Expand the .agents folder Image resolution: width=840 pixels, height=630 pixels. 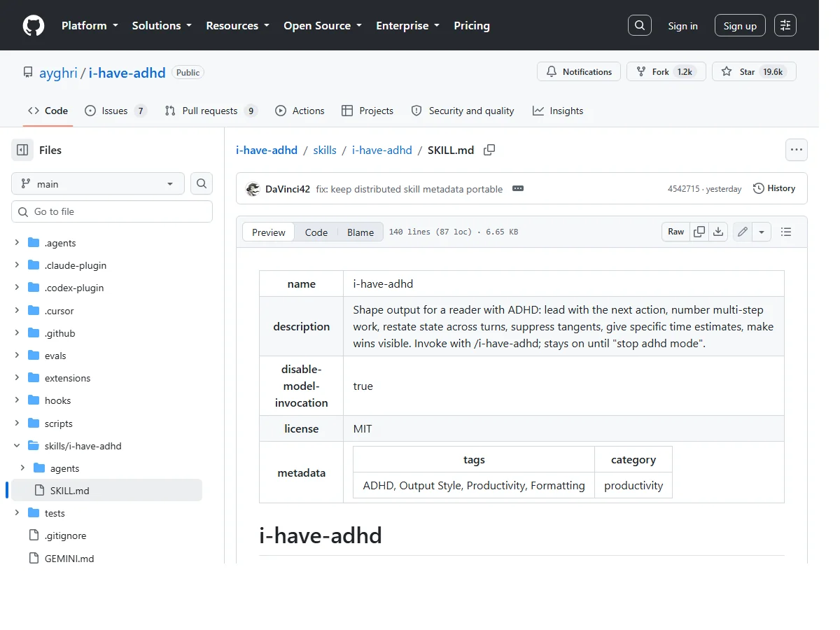[x=17, y=243]
